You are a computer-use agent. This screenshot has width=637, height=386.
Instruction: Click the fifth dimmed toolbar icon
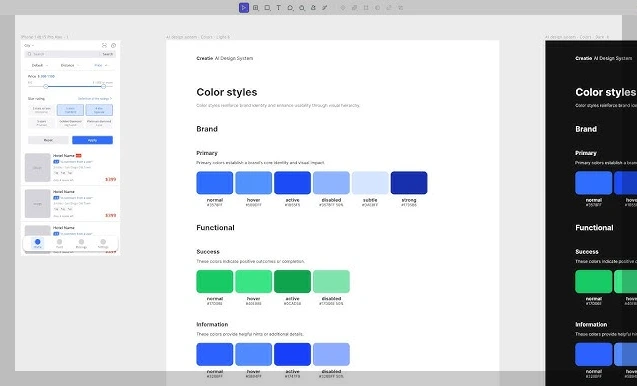pos(389,8)
